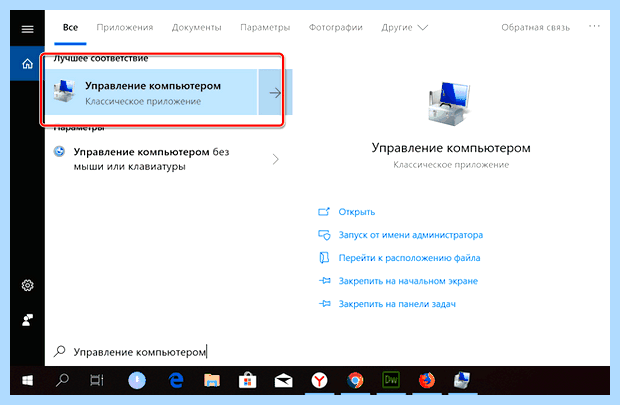Open Task View on the taskbar
The height and width of the screenshot is (405, 620).
coord(96,380)
